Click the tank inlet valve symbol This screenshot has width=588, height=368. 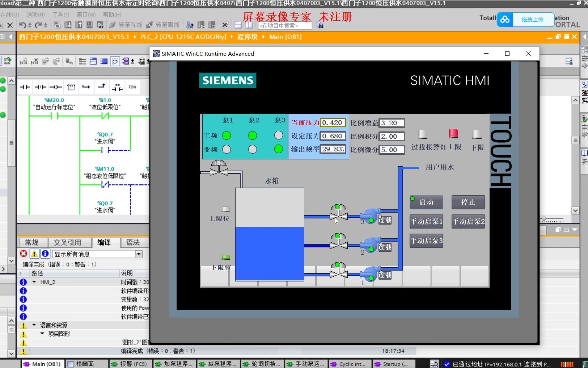219,168
